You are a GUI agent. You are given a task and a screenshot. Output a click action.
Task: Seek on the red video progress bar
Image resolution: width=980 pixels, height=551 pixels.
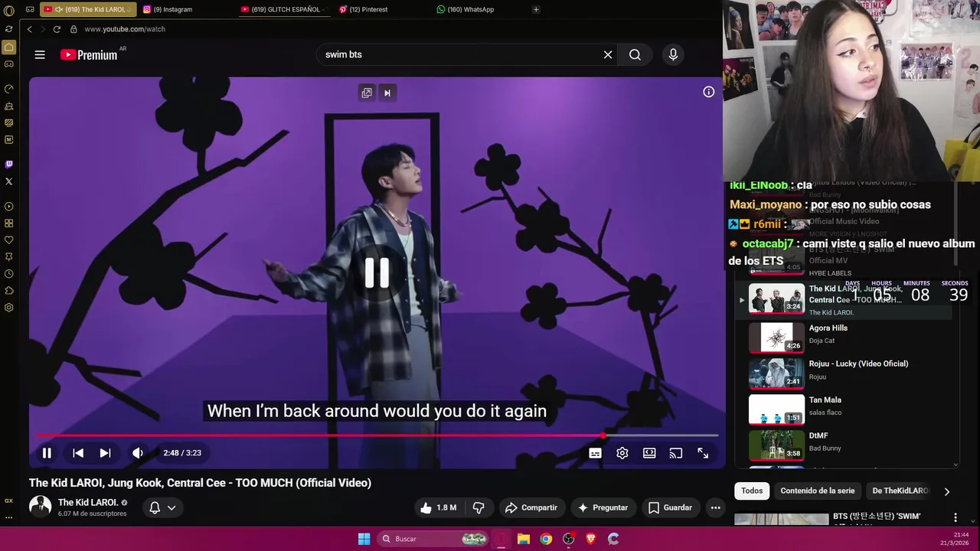[377, 435]
